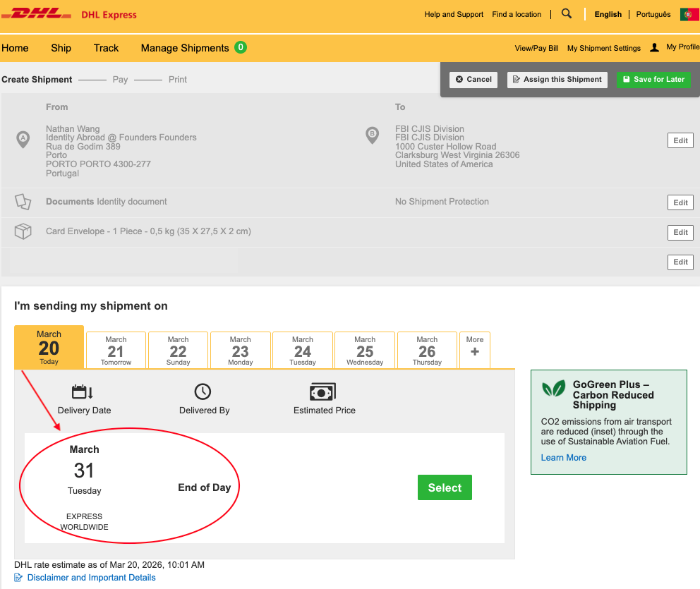The height and width of the screenshot is (589, 700).
Task: Click the Portugal flag icon
Action: coord(689,14)
